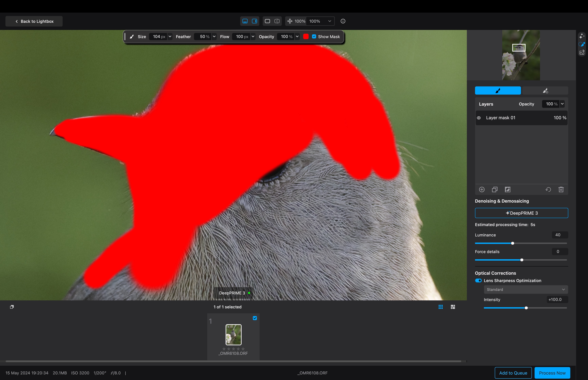Add a new layer mask
The width and height of the screenshot is (588, 380).
pos(482,189)
